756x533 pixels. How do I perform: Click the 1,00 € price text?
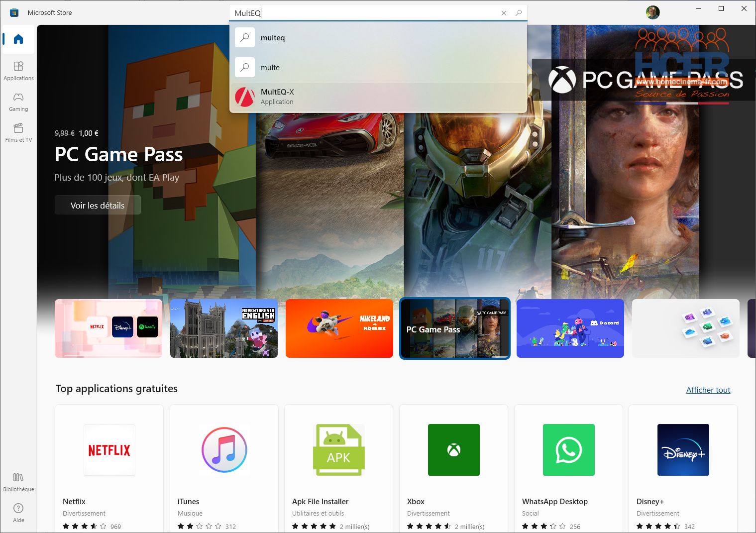[89, 133]
